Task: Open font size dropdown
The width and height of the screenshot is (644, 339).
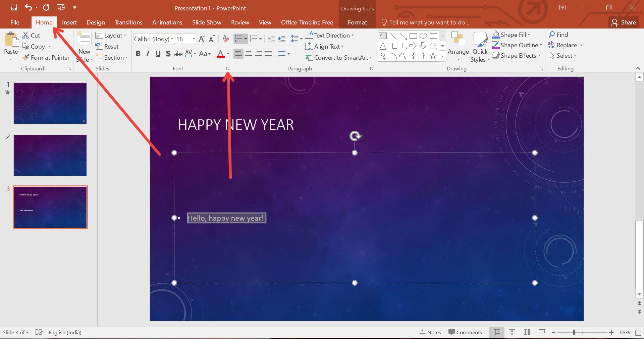Action: click(x=194, y=39)
